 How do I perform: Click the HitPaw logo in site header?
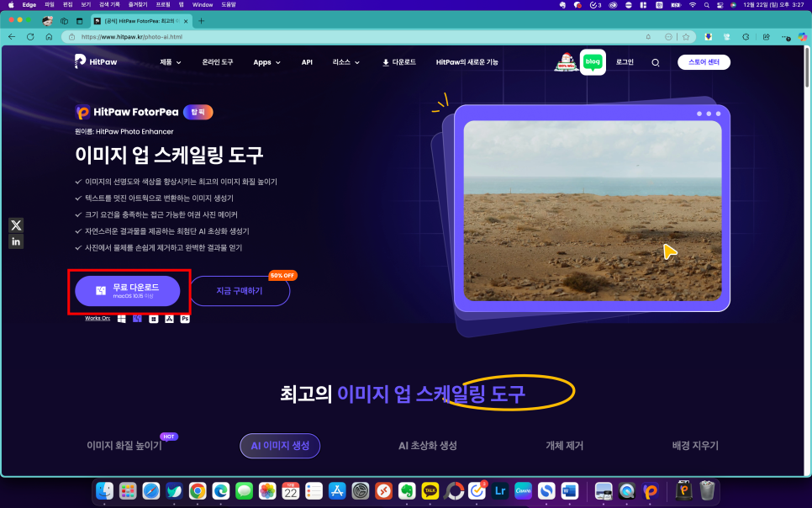click(x=96, y=61)
